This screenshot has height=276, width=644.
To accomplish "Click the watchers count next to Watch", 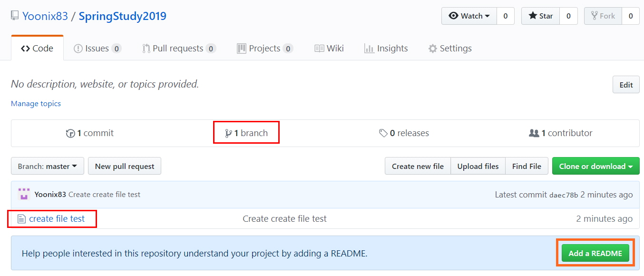I will pyautogui.click(x=506, y=16).
